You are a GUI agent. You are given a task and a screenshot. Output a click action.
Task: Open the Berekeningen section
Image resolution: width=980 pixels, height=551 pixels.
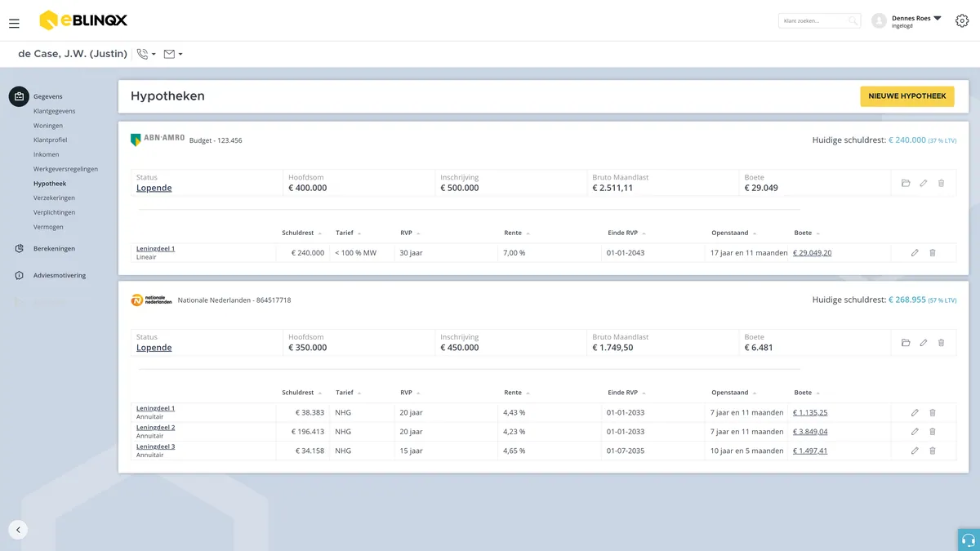(x=55, y=248)
